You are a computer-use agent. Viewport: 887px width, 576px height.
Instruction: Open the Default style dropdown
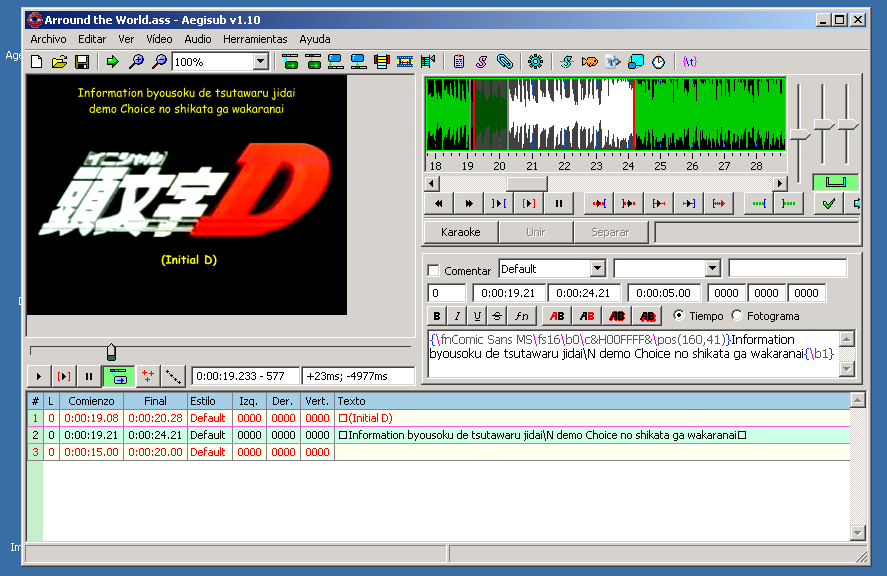pyautogui.click(x=598, y=269)
